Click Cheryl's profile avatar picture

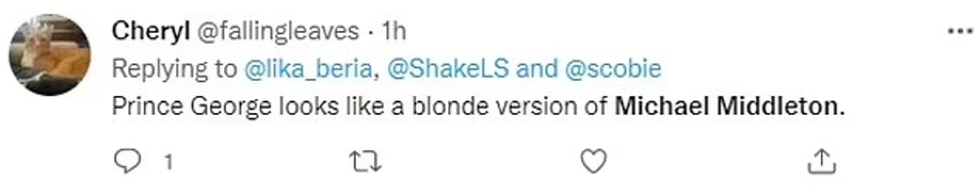pyautogui.click(x=50, y=55)
